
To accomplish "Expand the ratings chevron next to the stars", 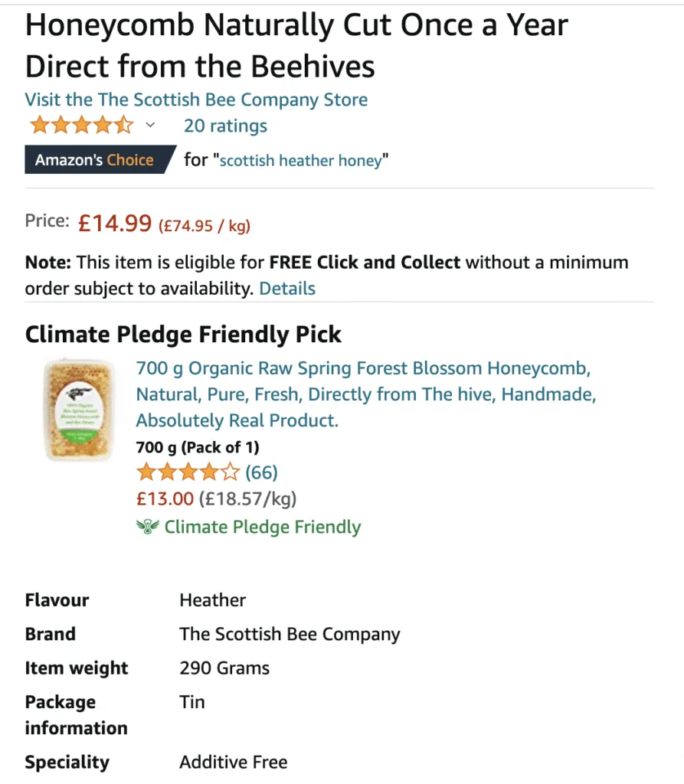I will click(150, 126).
